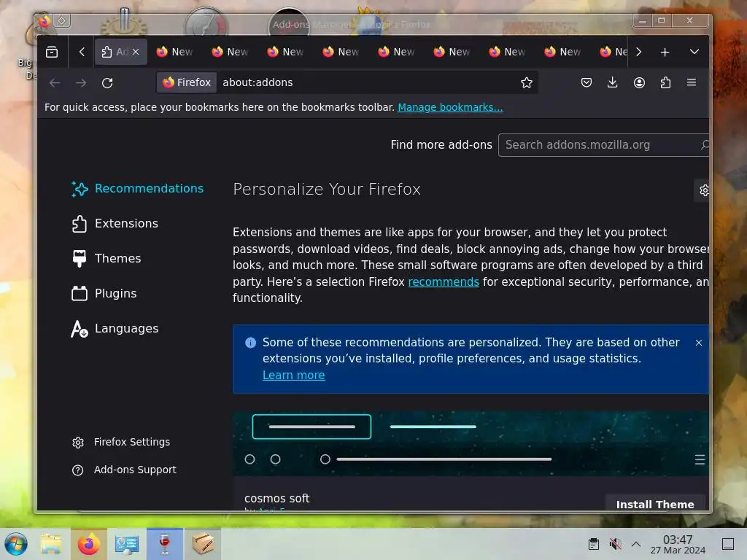747x560 pixels.
Task: Close the Add-ons Manager tab
Action: (136, 52)
